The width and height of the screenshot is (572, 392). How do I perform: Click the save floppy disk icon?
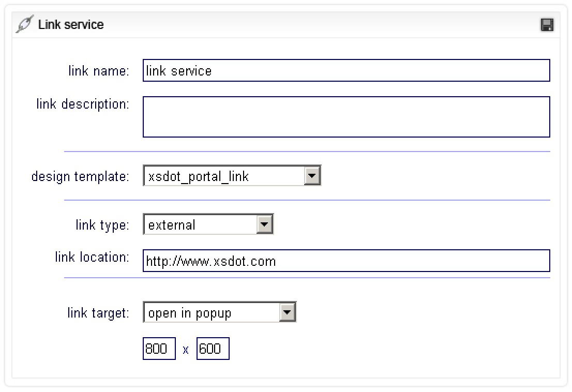tap(547, 25)
